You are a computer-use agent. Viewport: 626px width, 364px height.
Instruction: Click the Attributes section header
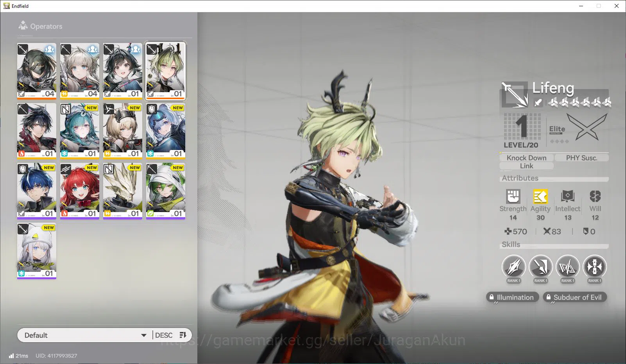pyautogui.click(x=520, y=178)
